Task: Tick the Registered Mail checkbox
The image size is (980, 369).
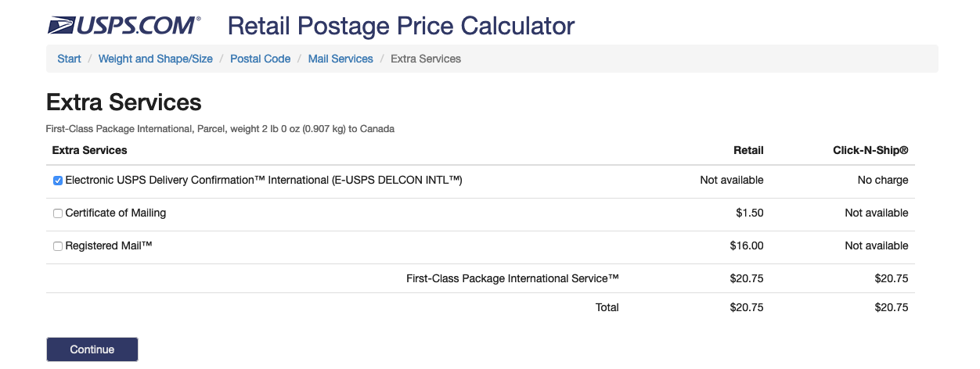Action: coord(58,246)
